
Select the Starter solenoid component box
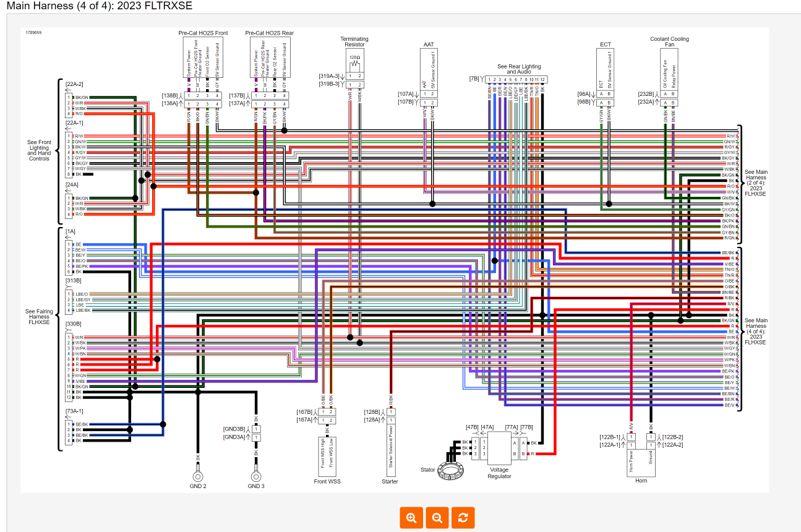pyautogui.click(x=390, y=448)
